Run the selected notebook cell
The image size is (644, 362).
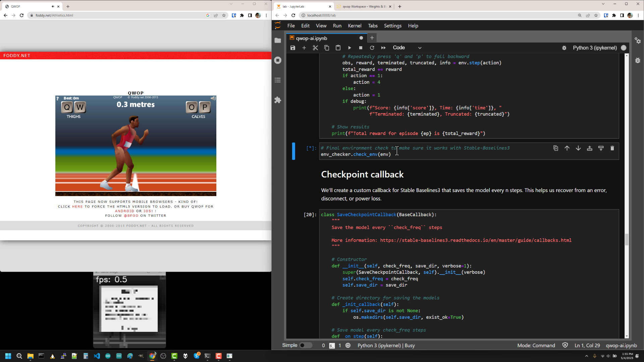point(350,48)
